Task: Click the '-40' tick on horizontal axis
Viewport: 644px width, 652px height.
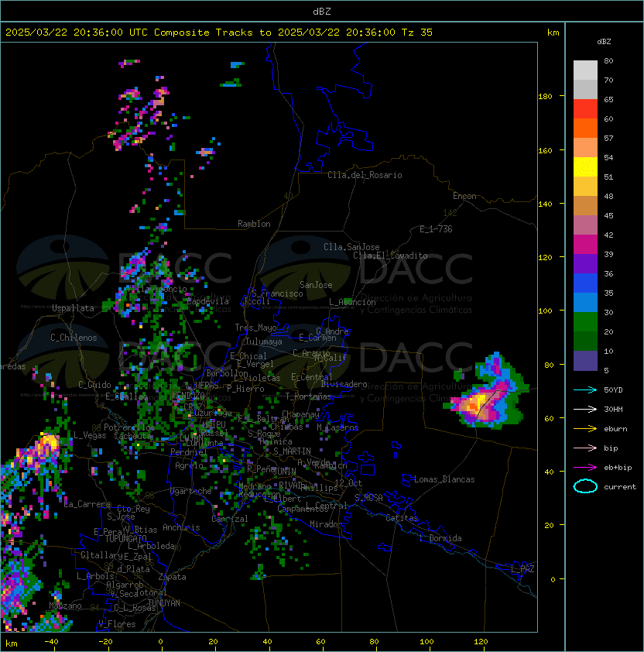Action: click(51, 642)
